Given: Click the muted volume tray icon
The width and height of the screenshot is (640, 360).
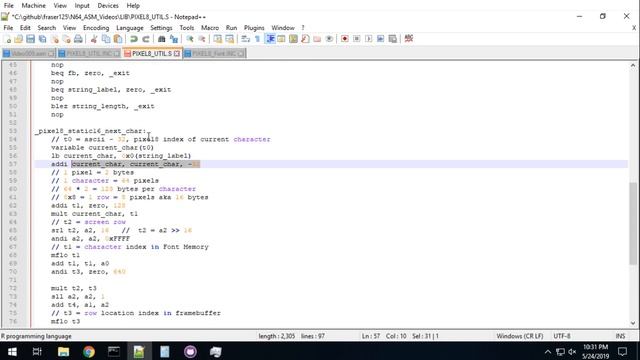Looking at the screenshot, I should tap(572, 351).
